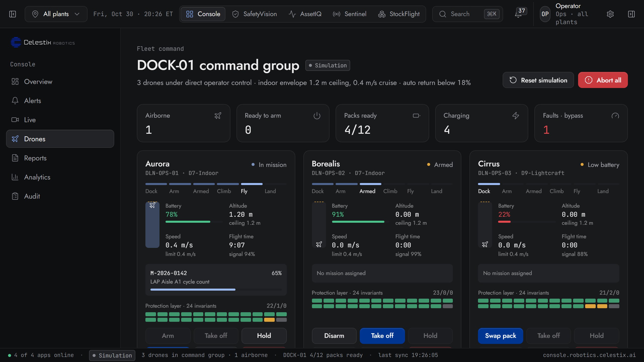Viewport: 644px width, 362px height.
Task: Click the Ready to arm power icon
Action: point(317,116)
